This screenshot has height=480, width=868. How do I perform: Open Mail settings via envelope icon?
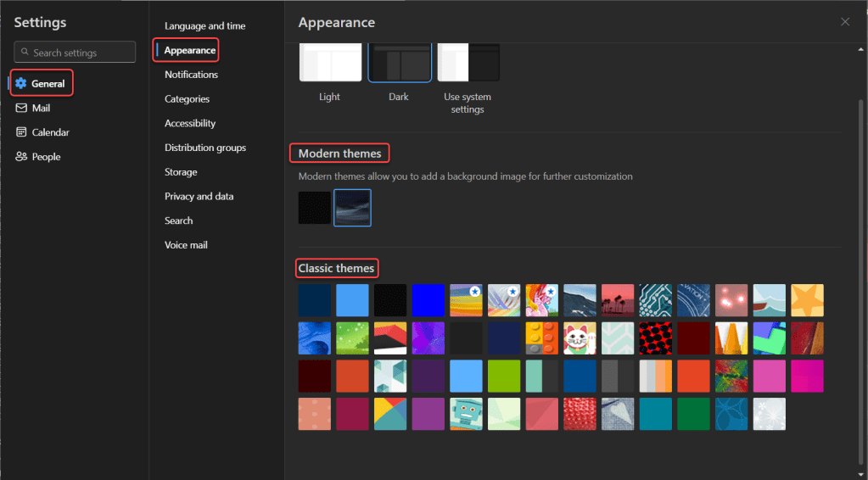tap(21, 109)
